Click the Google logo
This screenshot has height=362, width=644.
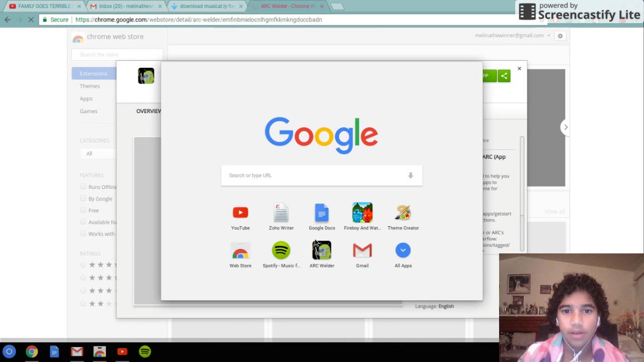click(321, 135)
